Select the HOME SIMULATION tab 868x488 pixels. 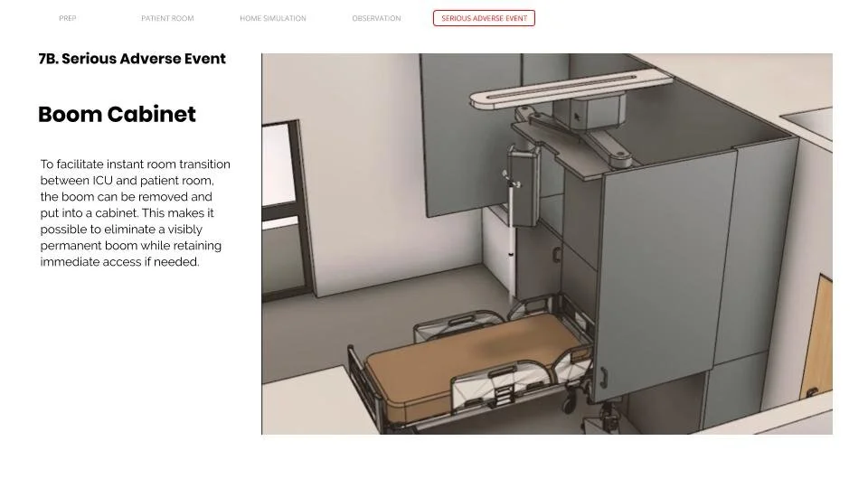tap(273, 18)
